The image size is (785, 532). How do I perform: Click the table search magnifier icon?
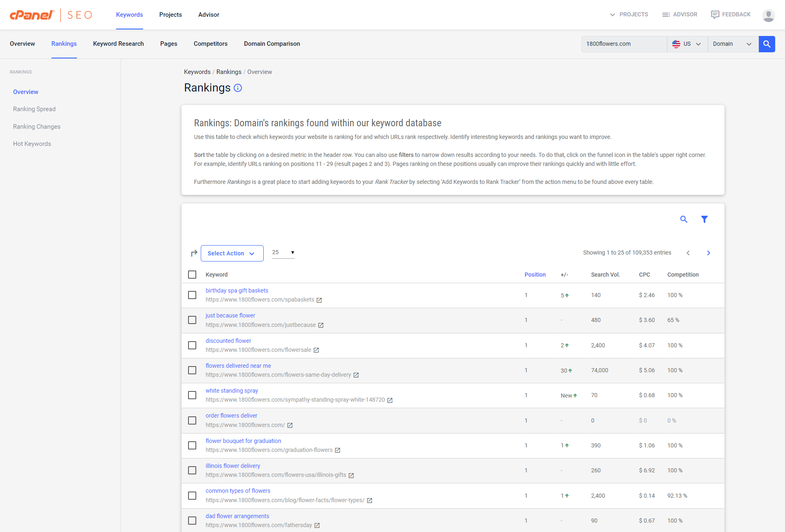pyautogui.click(x=684, y=219)
